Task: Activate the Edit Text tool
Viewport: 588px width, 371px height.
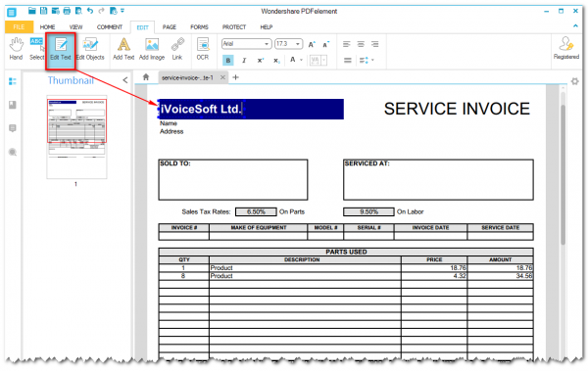Action: coord(61,49)
